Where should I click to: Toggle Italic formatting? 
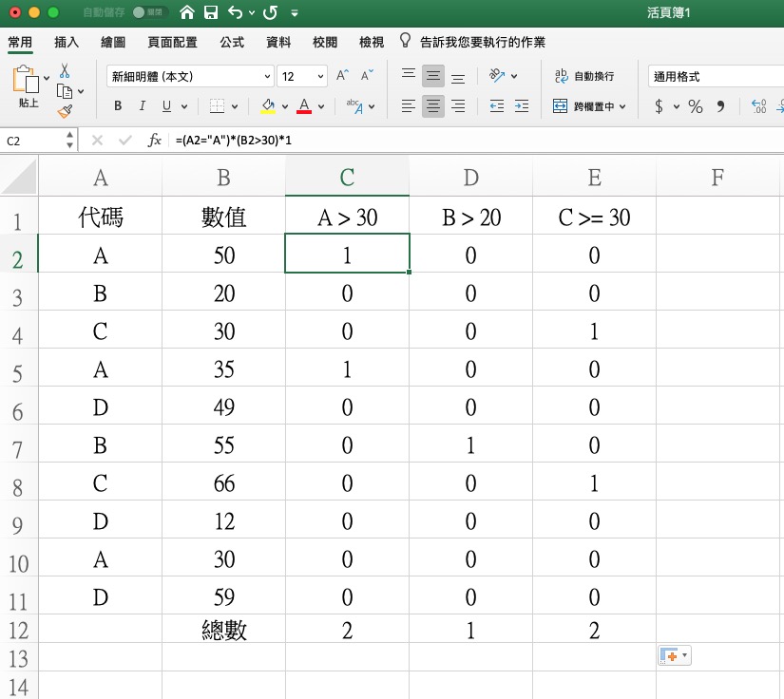tap(143, 106)
